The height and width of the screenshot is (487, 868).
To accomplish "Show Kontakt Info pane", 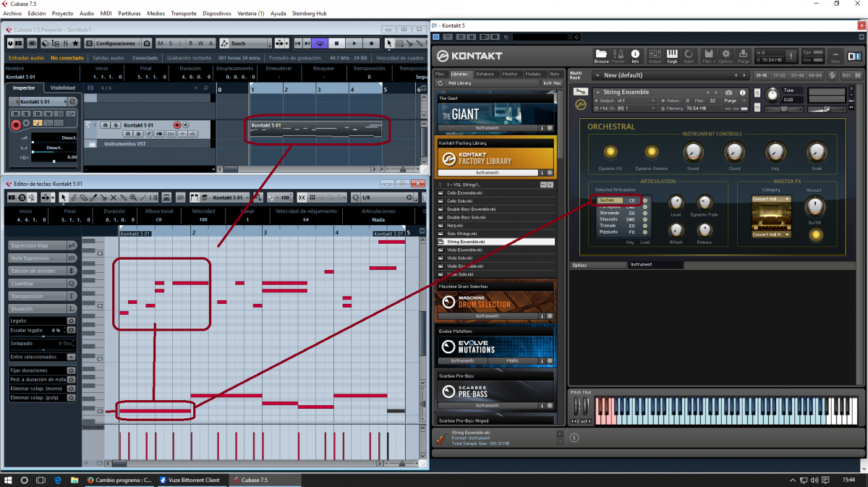I will pyautogui.click(x=635, y=56).
